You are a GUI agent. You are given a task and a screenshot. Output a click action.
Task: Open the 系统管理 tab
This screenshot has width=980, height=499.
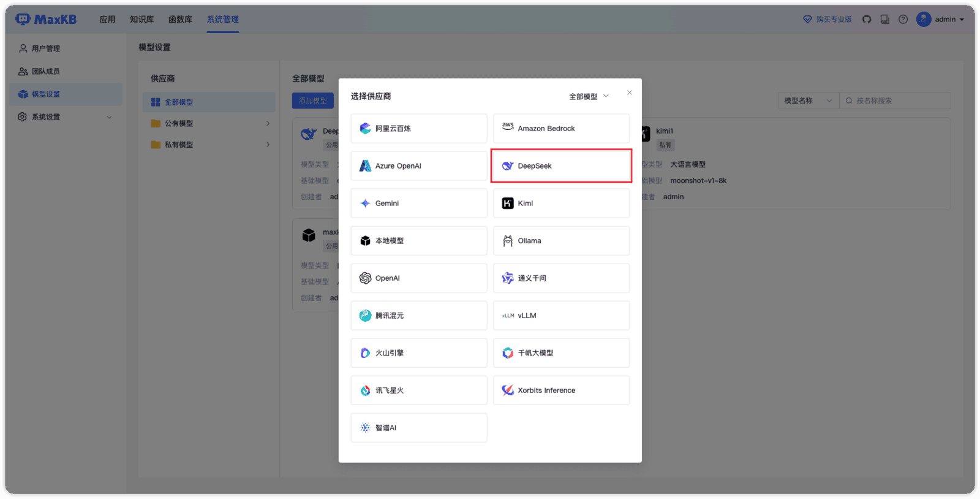point(222,20)
